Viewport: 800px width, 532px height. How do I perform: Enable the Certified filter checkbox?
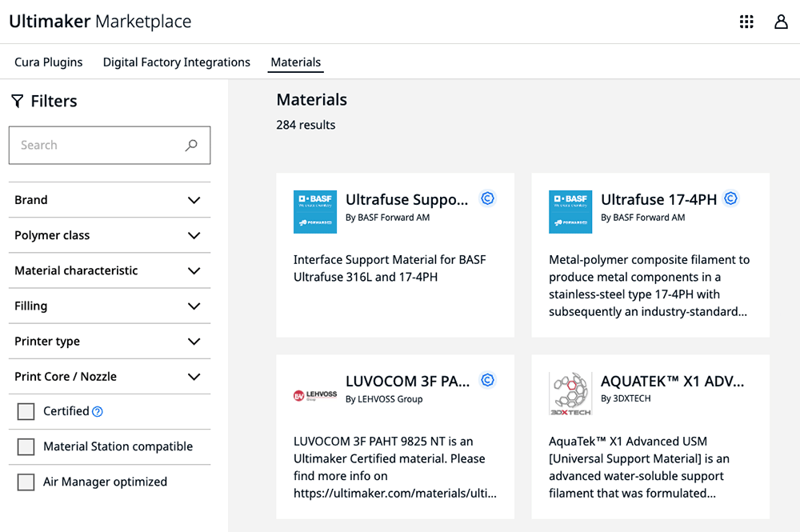click(26, 411)
